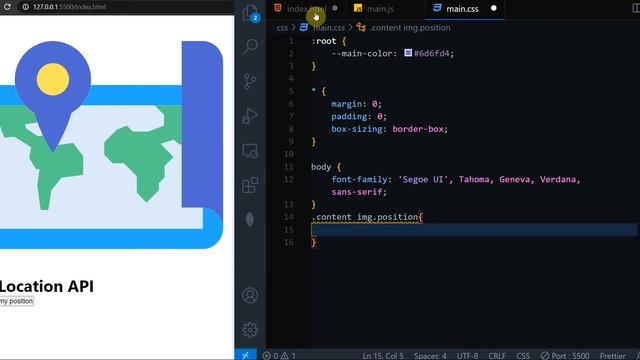Open the Remote Explorer view

250,151
